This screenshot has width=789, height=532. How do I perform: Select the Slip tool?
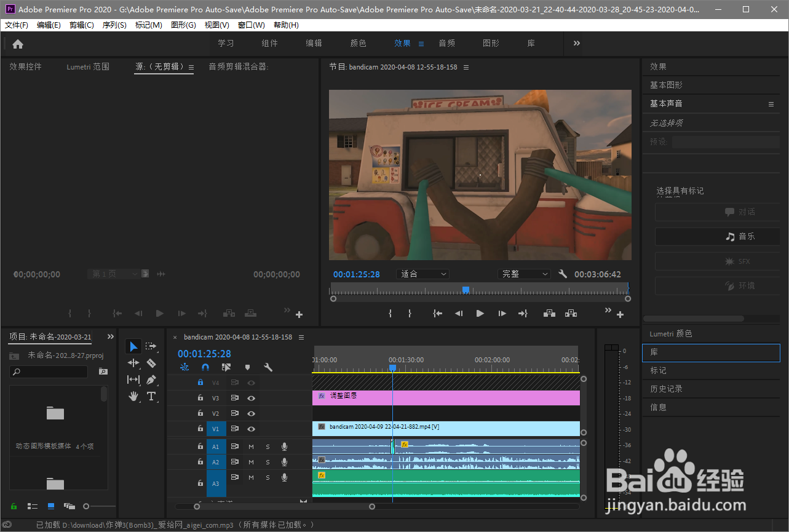(133, 380)
